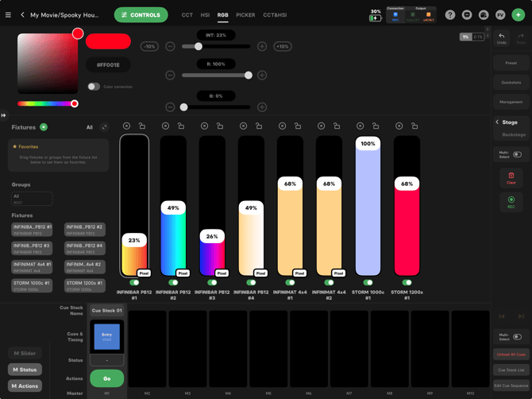532x399 pixels.
Task: Click the #FF001E hex color field
Action: click(108, 65)
